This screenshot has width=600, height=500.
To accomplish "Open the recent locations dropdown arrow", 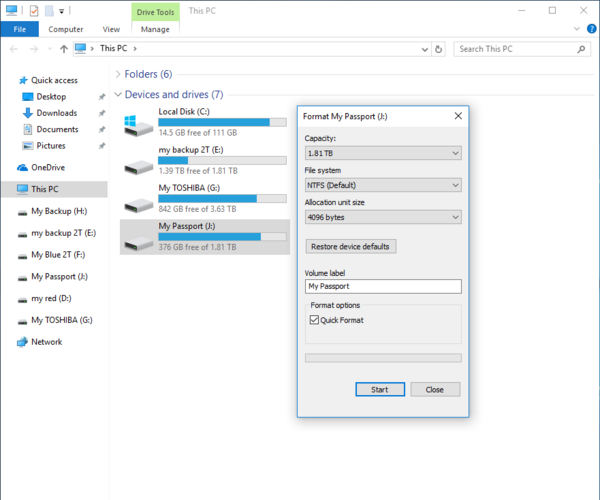I will coord(50,49).
